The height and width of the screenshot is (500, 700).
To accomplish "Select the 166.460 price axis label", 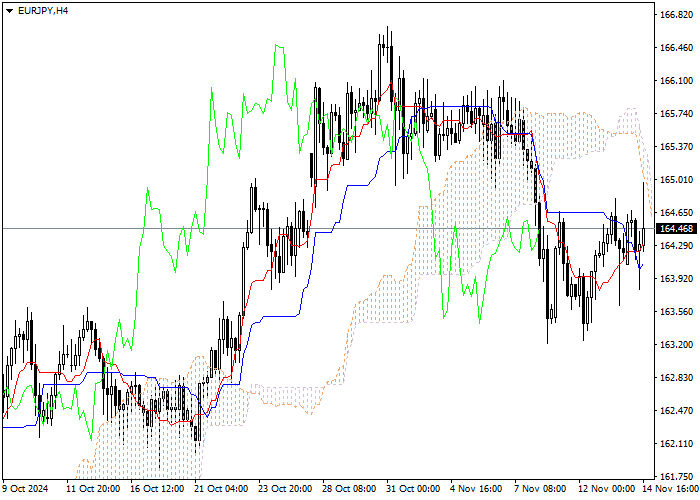I will click(676, 48).
